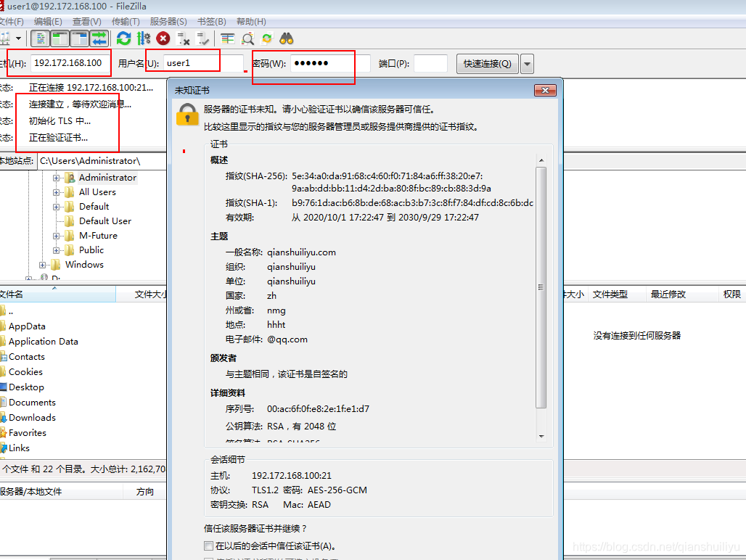The height and width of the screenshot is (560, 746).
Task: Toggle the transfer queue display icon
Action: click(99, 38)
